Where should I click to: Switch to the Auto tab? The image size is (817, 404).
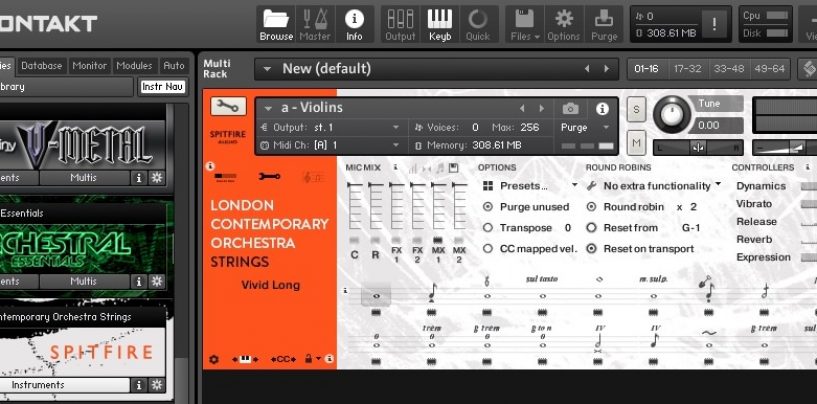point(174,66)
